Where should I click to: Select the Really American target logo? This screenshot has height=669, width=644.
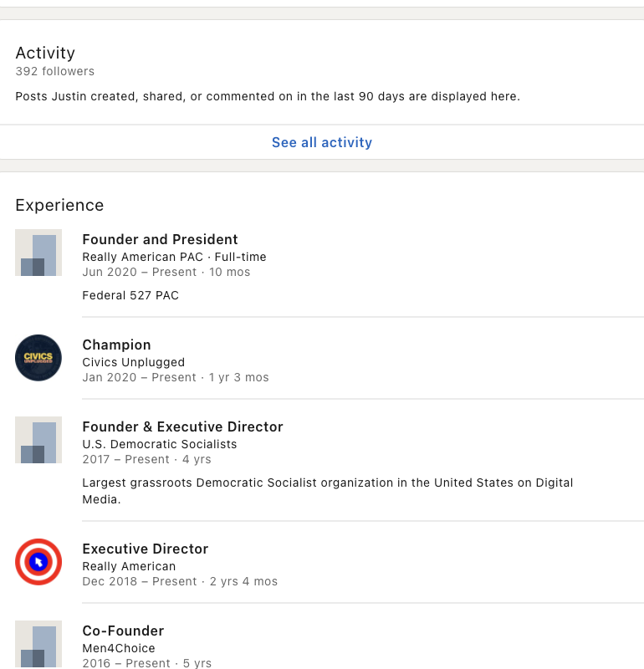coord(38,562)
